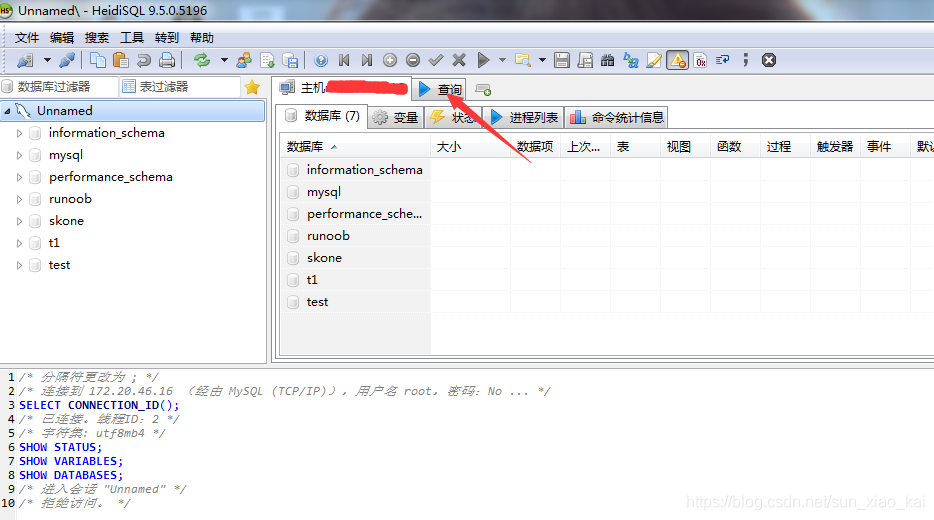Image resolution: width=934 pixels, height=520 pixels.
Task: Click the cancel editing X icon
Action: 459,60
